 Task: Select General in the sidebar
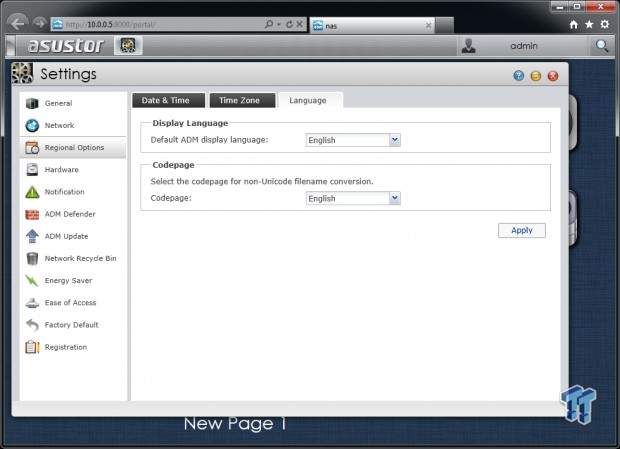click(x=59, y=103)
